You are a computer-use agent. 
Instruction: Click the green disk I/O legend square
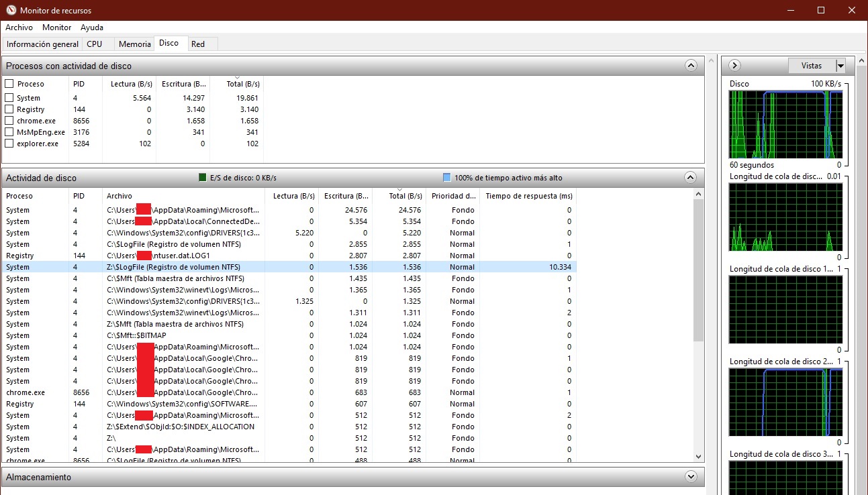(203, 178)
